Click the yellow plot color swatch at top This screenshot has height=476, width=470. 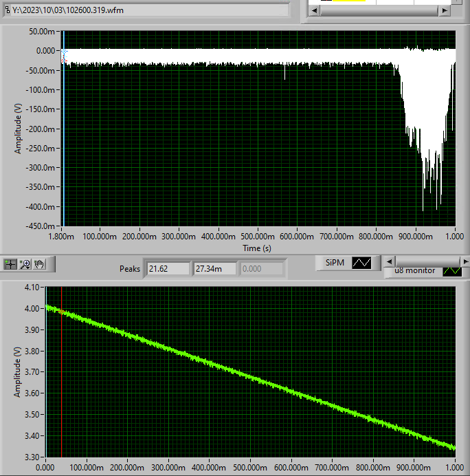tap(349, 1)
